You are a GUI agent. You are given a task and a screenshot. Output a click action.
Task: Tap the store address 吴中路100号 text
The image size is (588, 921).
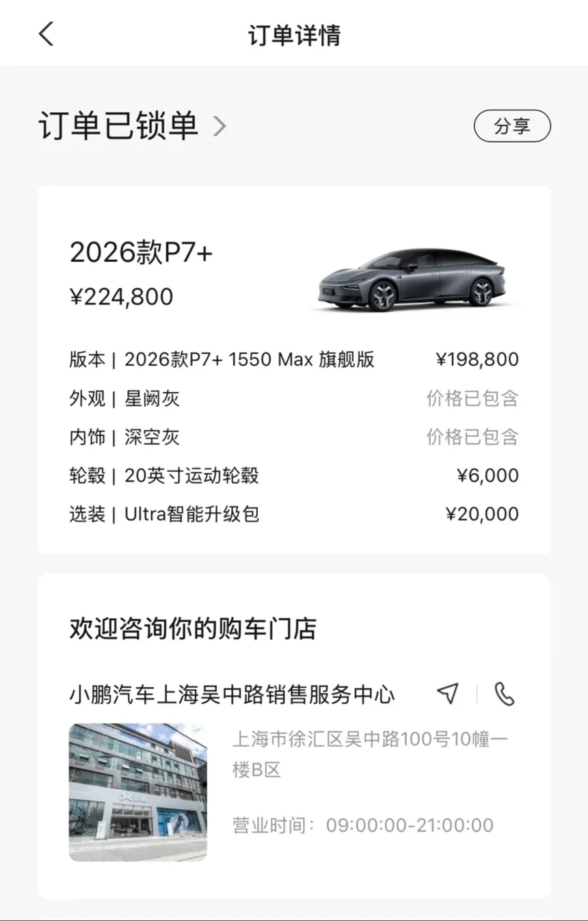pos(369,753)
